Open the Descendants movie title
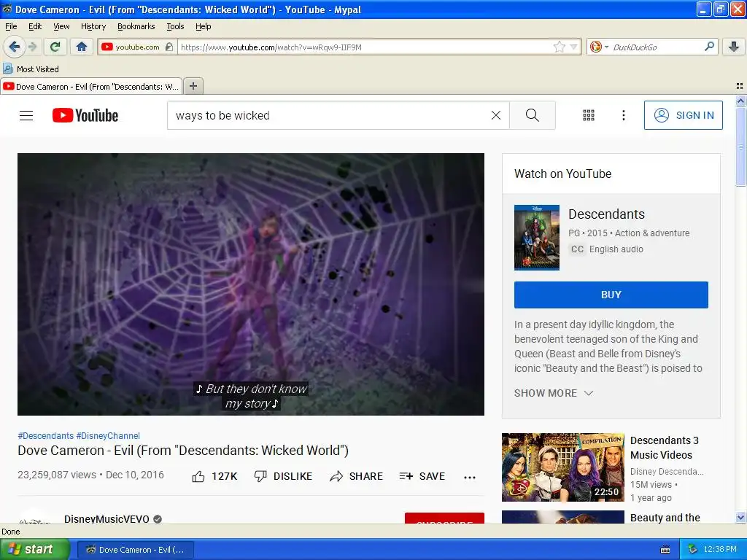Screen dimensions: 747x560 coord(606,214)
